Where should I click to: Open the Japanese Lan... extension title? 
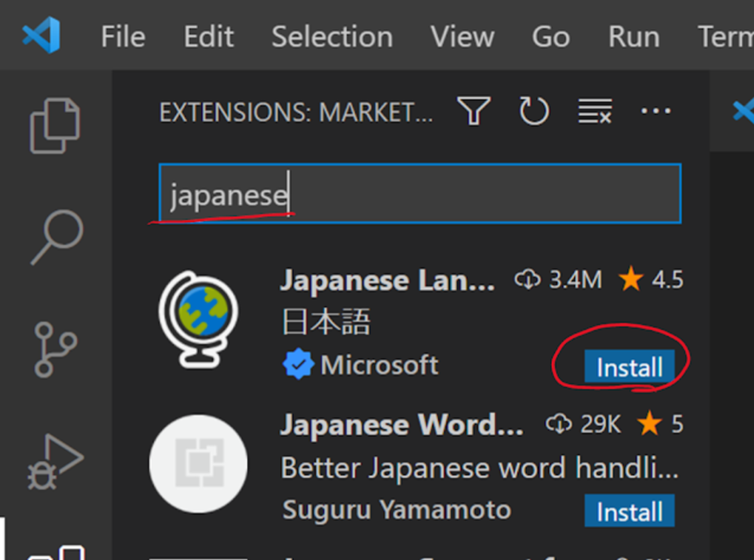(x=387, y=280)
